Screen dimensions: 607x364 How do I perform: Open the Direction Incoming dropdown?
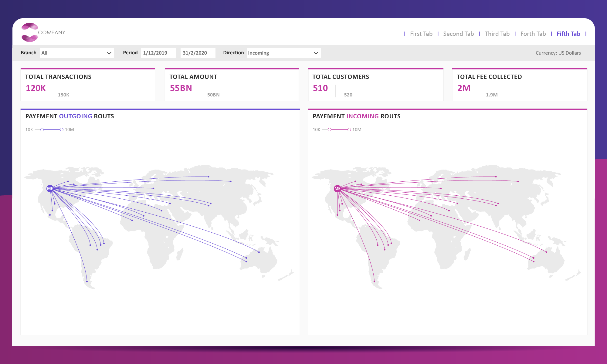[x=283, y=53]
